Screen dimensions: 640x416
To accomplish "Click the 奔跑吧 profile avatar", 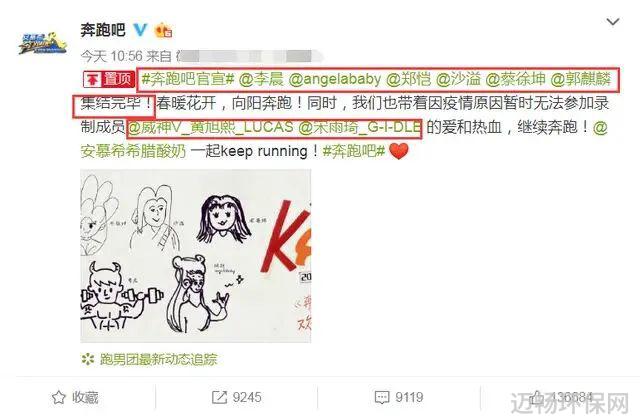I will point(42,43).
